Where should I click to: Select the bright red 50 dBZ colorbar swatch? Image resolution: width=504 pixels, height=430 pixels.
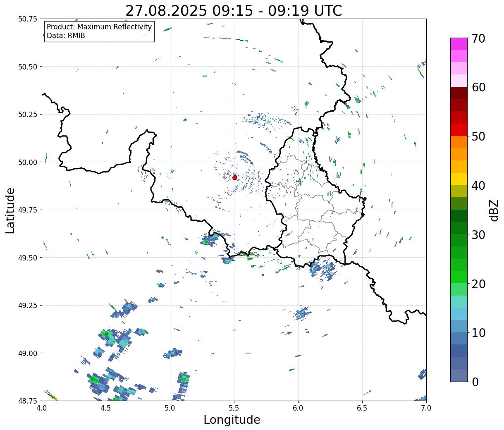coord(459,130)
